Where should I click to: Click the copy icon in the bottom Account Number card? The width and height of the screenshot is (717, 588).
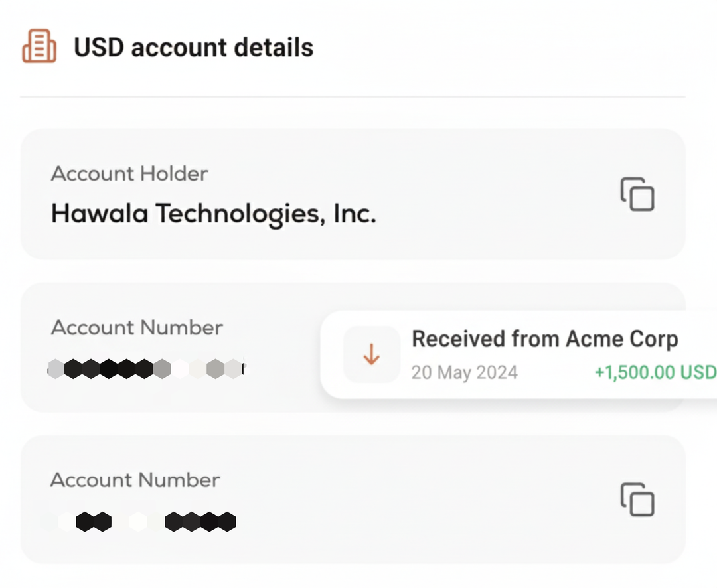(x=637, y=500)
